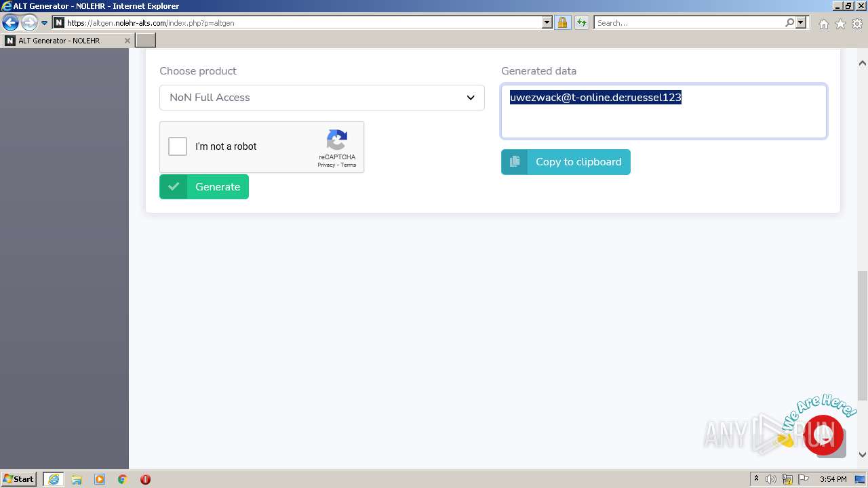Open the volume speaker tray icon

(x=771, y=479)
